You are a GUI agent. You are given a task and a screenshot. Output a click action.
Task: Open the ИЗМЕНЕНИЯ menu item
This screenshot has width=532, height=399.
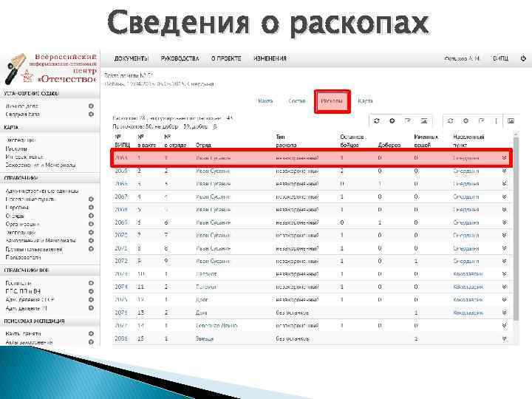(x=270, y=58)
